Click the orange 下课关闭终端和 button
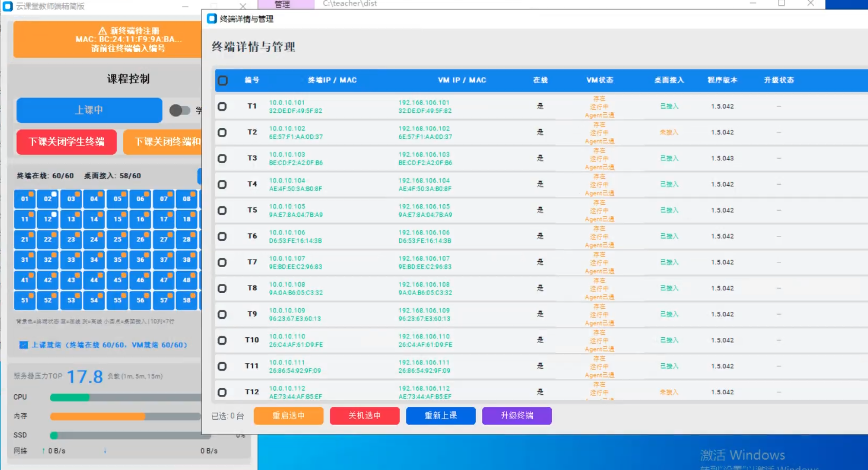Image resolution: width=868 pixels, height=470 pixels. 162,142
